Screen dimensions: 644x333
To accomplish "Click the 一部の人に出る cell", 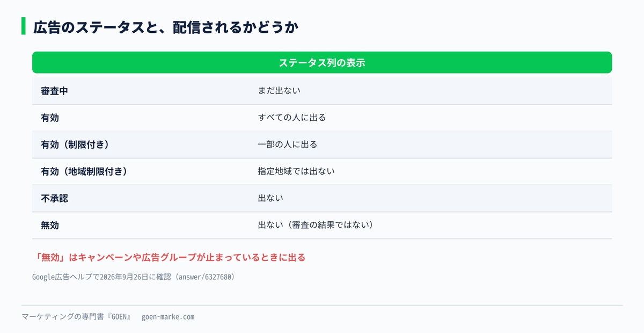I will (288, 144).
